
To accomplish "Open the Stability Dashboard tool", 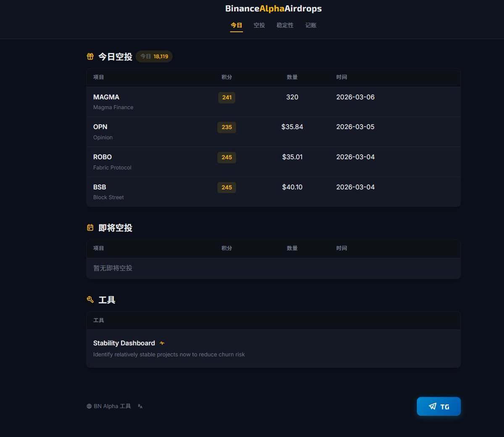I will click(124, 343).
